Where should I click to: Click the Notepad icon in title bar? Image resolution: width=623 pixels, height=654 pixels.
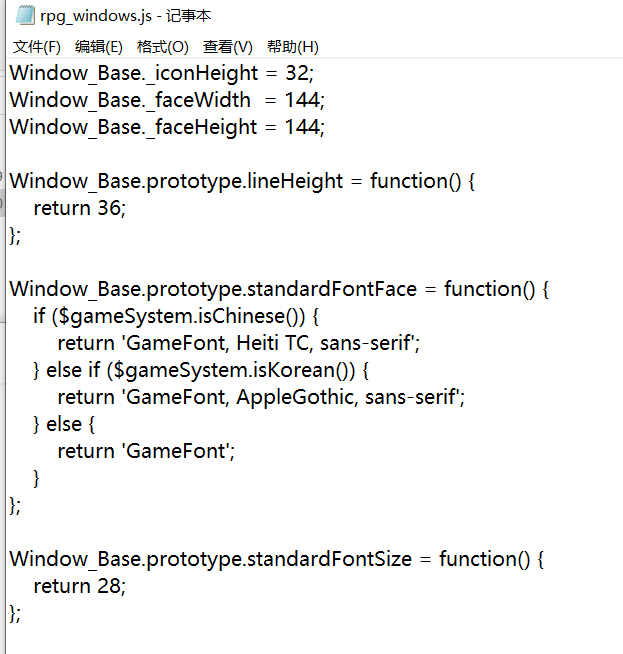coord(25,15)
